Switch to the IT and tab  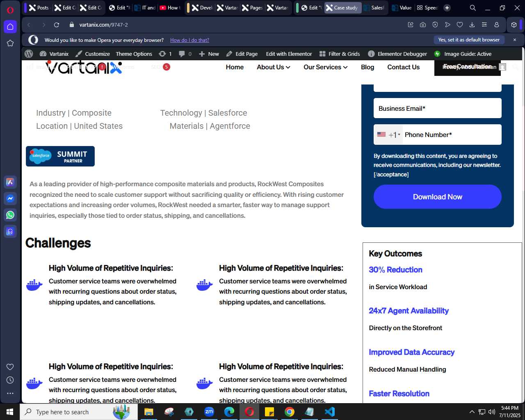144,8
